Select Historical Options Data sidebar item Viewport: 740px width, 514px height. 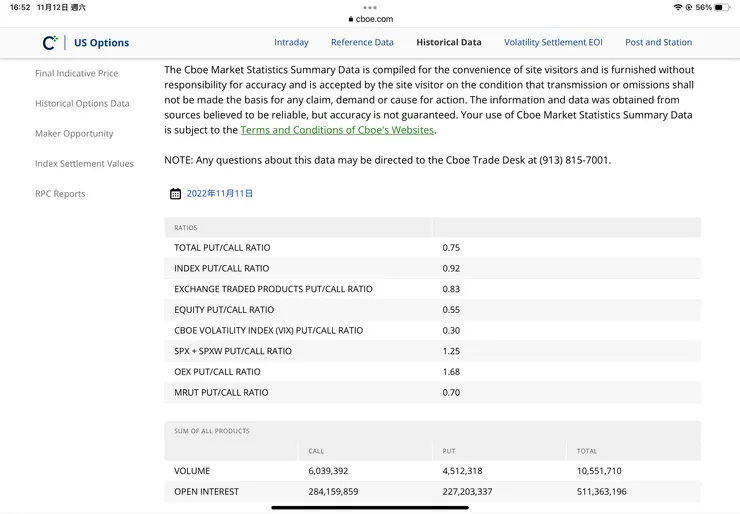[x=82, y=103]
